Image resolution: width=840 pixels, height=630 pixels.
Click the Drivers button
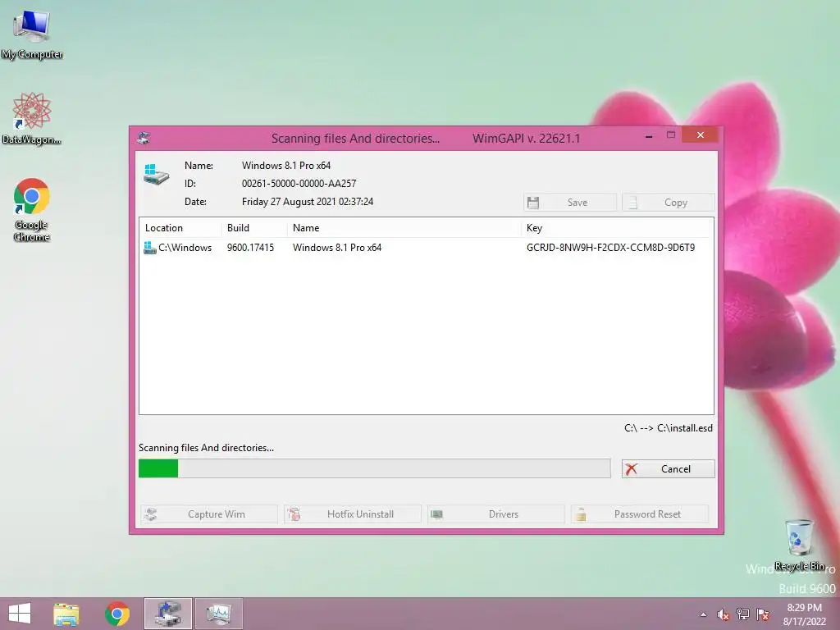(496, 514)
